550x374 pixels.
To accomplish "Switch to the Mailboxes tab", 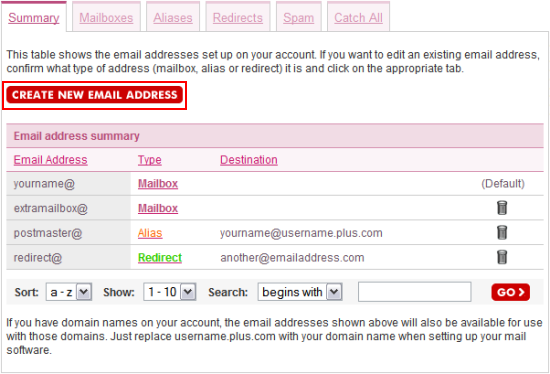I will tap(106, 18).
